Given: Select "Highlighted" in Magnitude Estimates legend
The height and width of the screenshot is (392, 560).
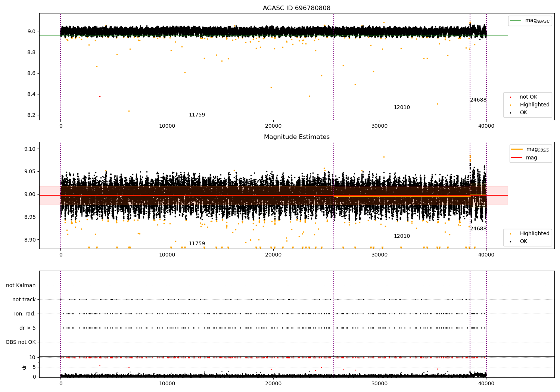Looking at the screenshot, I should [x=535, y=234].
